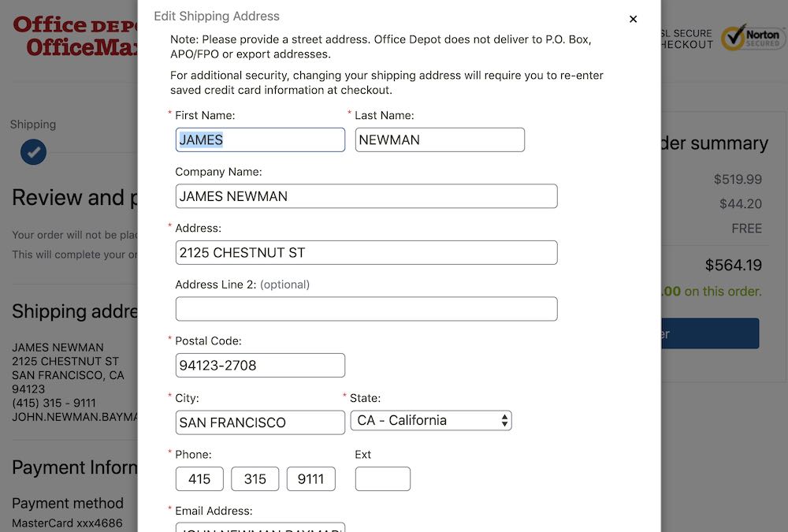Click the phone area code field
Image resolution: width=788 pixels, height=532 pixels.
[199, 479]
